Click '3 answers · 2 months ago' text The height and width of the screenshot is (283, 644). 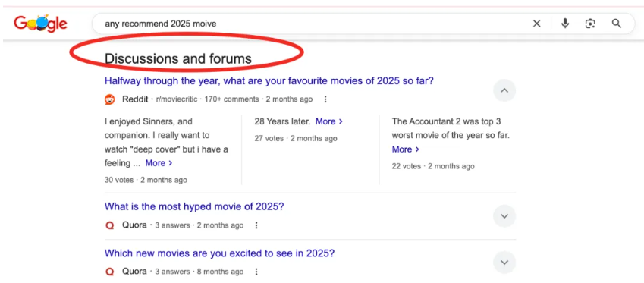(199, 225)
